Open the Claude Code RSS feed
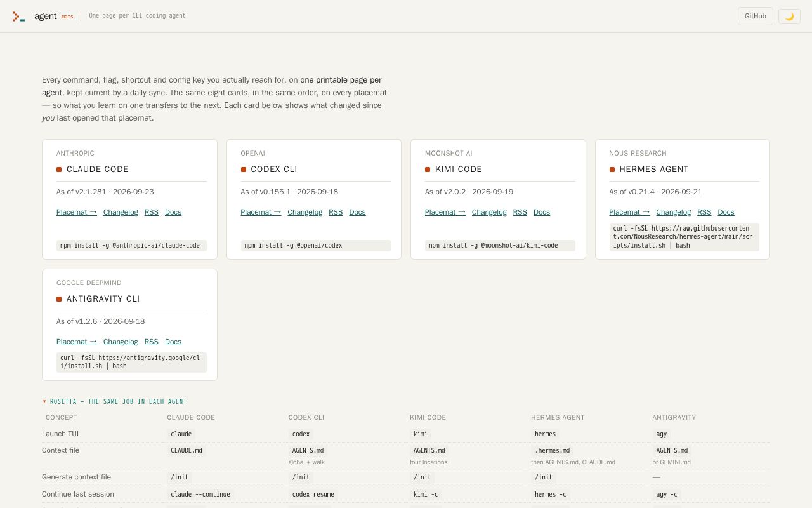The image size is (812, 508). pyautogui.click(x=152, y=212)
